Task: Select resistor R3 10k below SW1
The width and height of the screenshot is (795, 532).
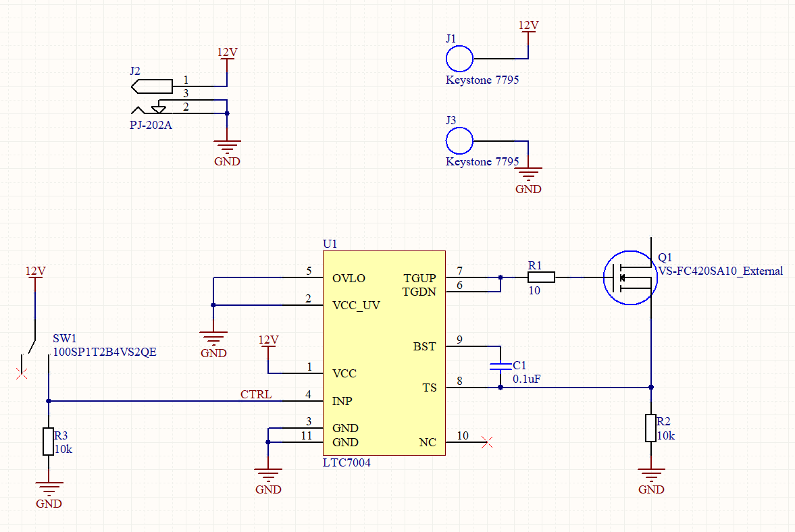Action: coord(48,440)
